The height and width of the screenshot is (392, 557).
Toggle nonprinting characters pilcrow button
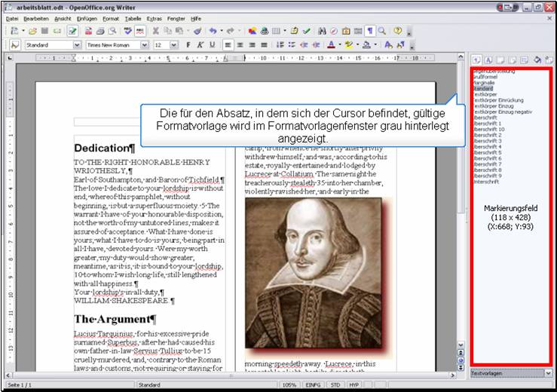[x=370, y=32]
